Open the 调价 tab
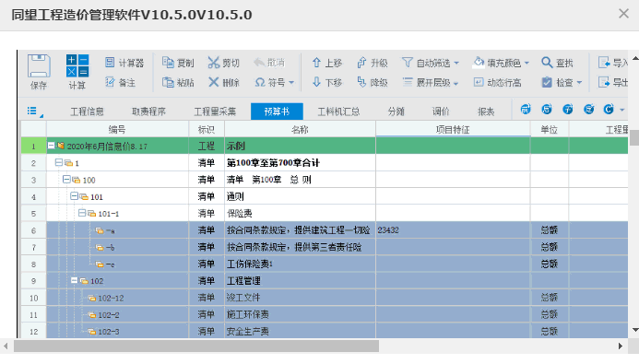 pyautogui.click(x=441, y=112)
